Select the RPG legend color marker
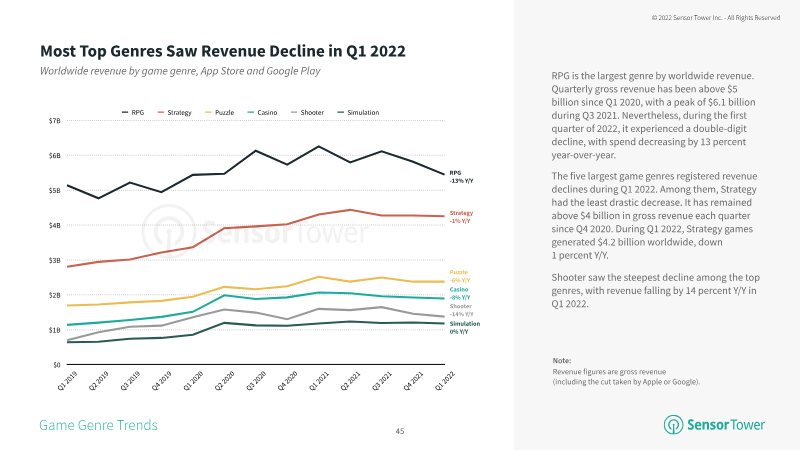 124,113
